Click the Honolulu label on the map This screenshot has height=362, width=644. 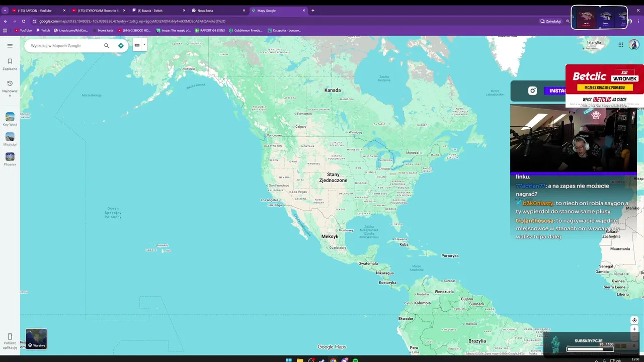(163, 245)
